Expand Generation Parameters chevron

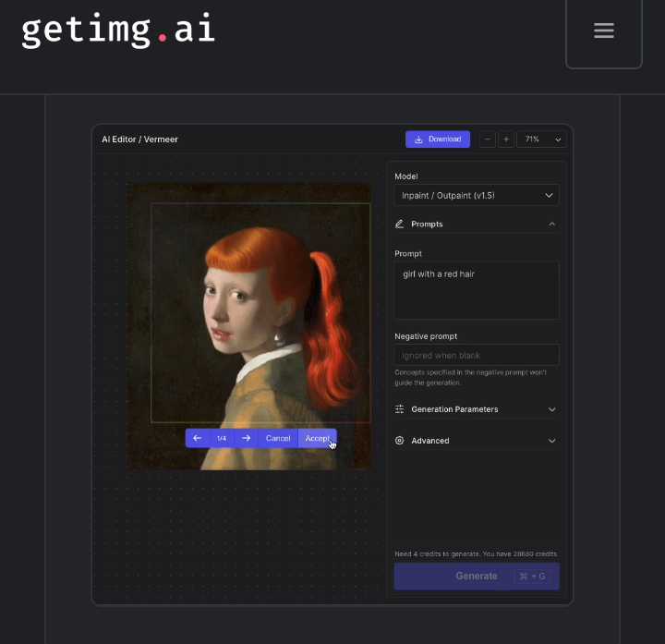click(551, 409)
